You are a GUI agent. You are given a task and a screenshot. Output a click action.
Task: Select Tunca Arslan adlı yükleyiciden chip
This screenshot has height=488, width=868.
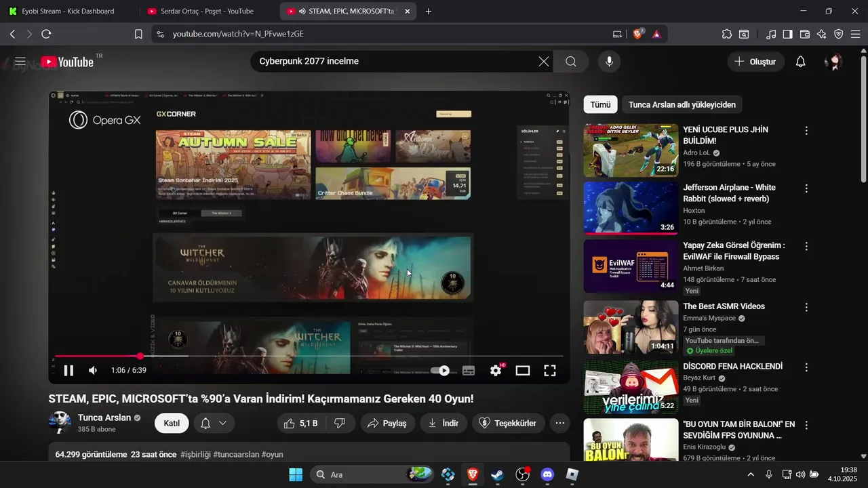(682, 104)
